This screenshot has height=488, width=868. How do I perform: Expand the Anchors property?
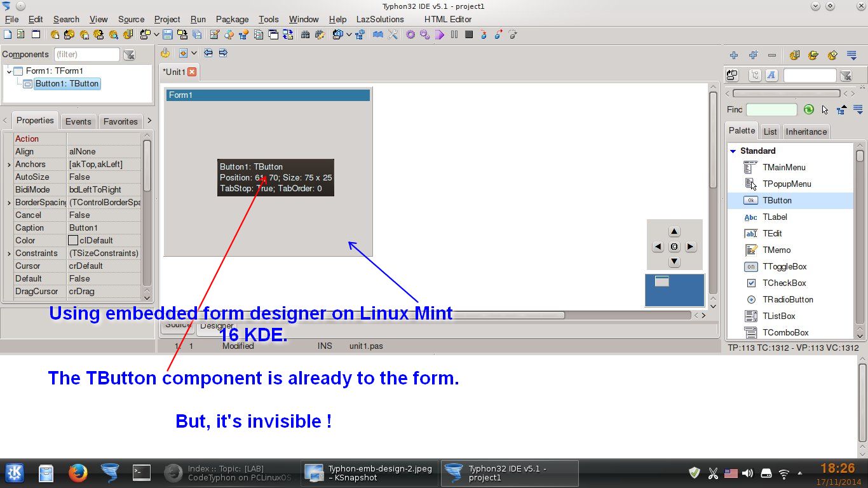click(x=9, y=165)
